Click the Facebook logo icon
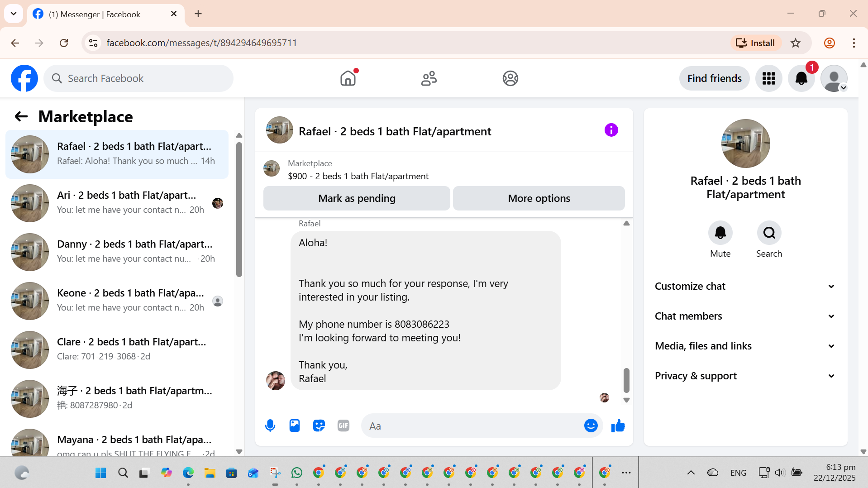The image size is (868, 488). [24, 78]
